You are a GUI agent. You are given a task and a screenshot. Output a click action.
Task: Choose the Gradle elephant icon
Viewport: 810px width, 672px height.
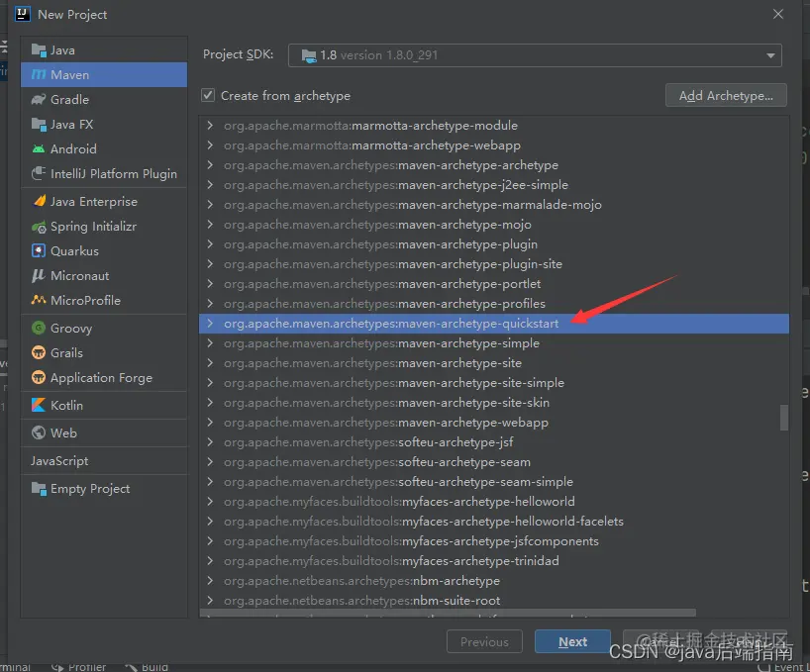39,100
